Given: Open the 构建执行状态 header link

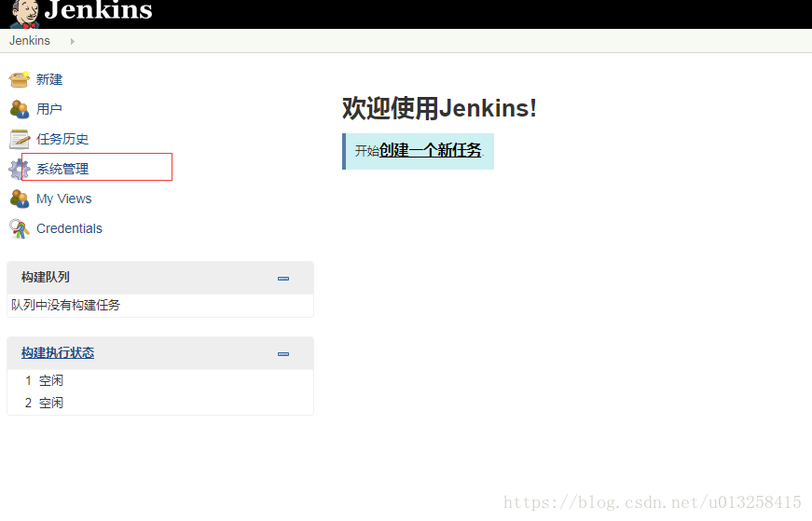Looking at the screenshot, I should click(58, 352).
